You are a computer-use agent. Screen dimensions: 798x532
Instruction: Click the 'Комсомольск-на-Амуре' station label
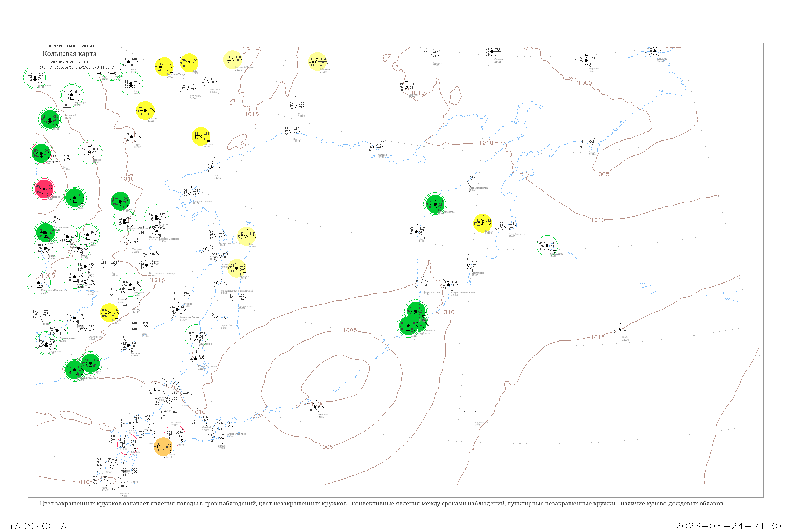(x=163, y=273)
